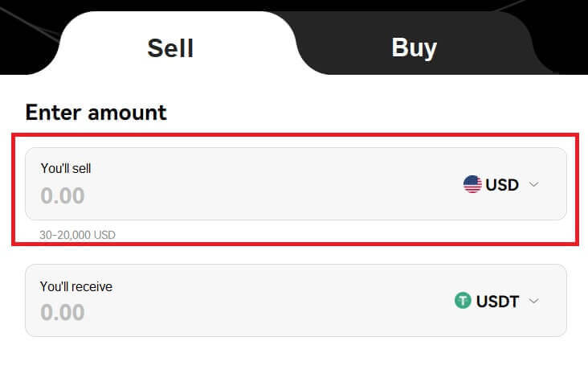Click the green Tether USDT icon
588x370 pixels.
[463, 302]
